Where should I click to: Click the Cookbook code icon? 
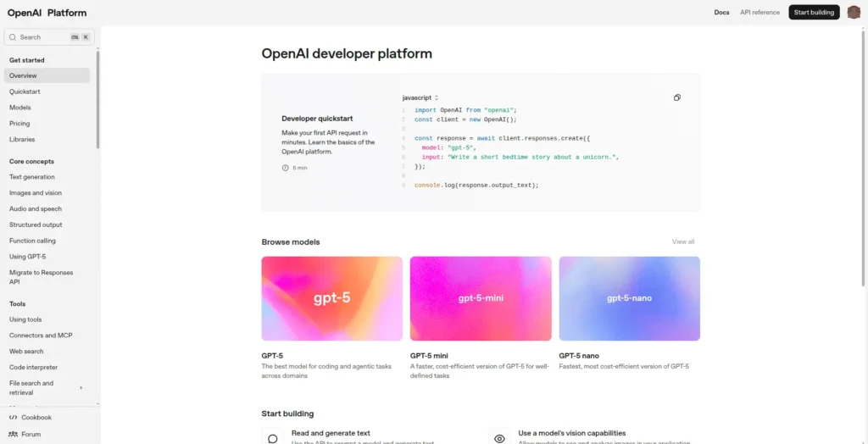point(14,418)
